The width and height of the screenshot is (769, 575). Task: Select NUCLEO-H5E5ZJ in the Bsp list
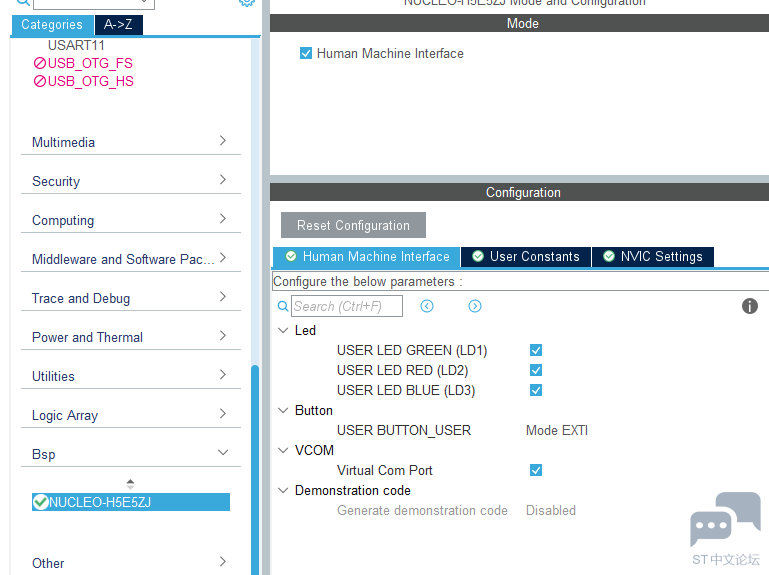(x=131, y=502)
